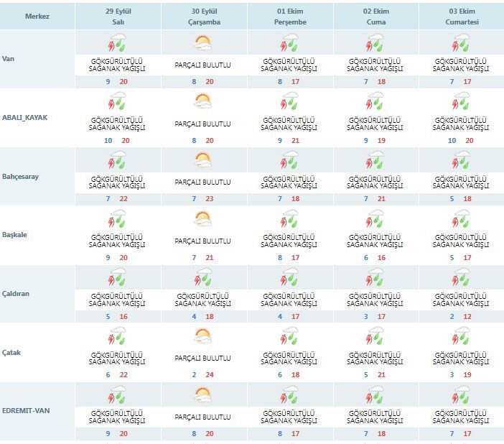Screen dimensions: 504x444
Task: Click Çatak's max temperature 24 for 30 Eylül
Action: point(210,375)
